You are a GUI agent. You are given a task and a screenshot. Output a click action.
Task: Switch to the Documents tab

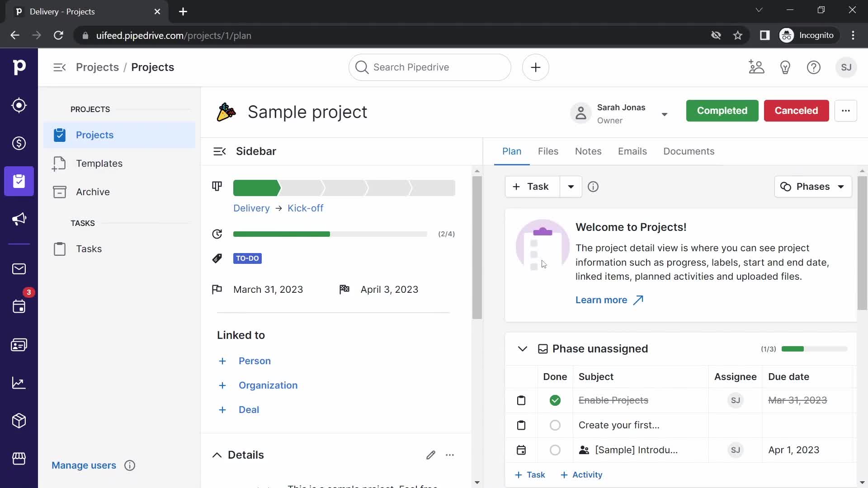tap(689, 151)
